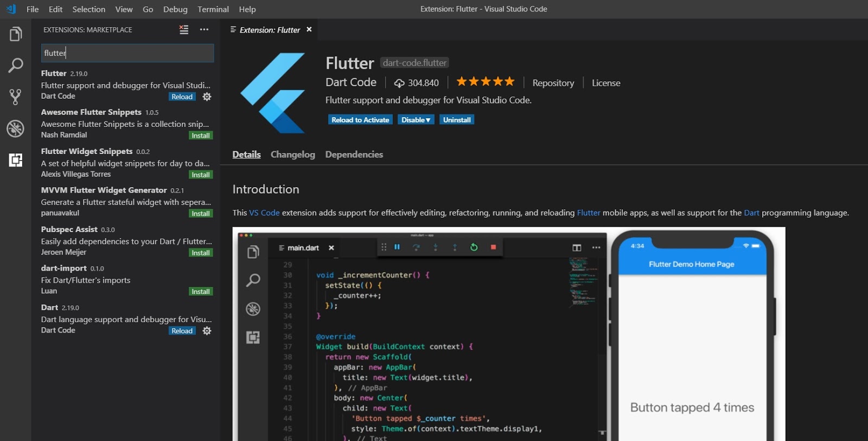This screenshot has height=441, width=868.
Task: Click the dart-code.flutter identifier badge
Action: point(414,63)
